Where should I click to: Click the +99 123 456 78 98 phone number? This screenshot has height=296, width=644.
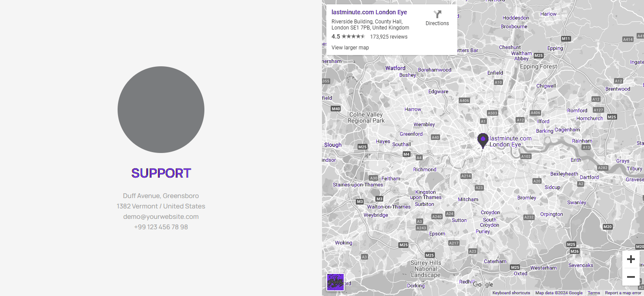[161, 227]
